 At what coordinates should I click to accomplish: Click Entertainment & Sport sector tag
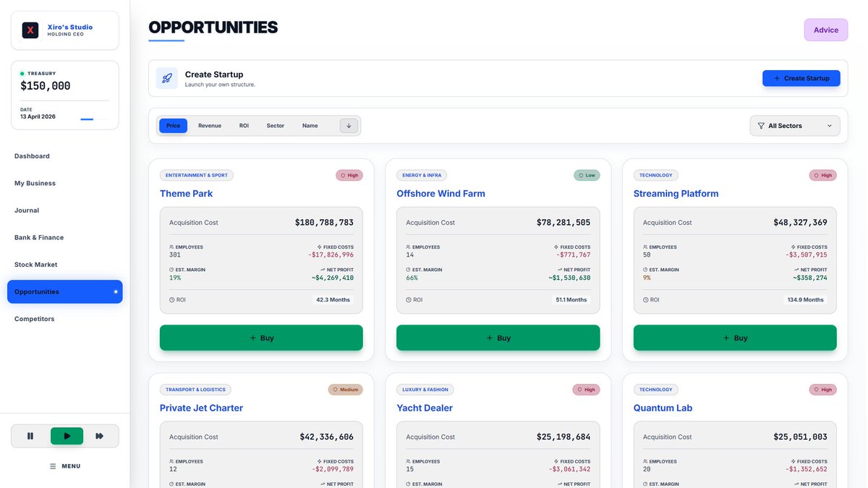point(197,175)
